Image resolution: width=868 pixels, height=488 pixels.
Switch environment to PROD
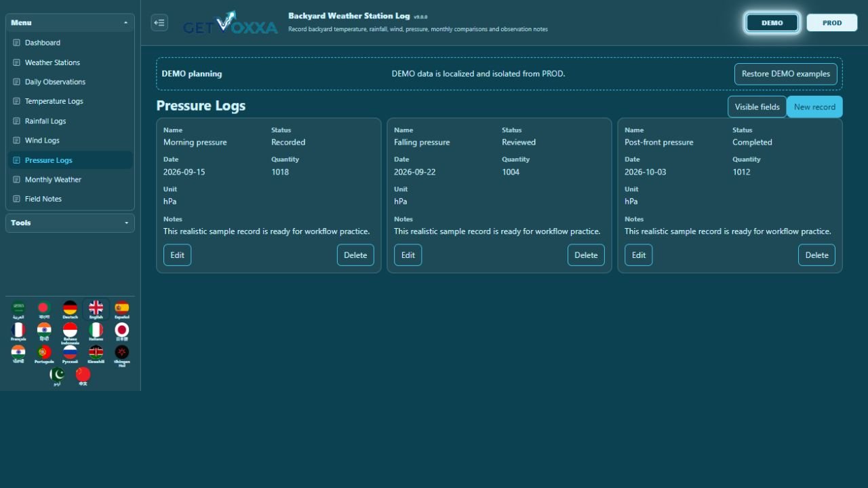pos(832,22)
